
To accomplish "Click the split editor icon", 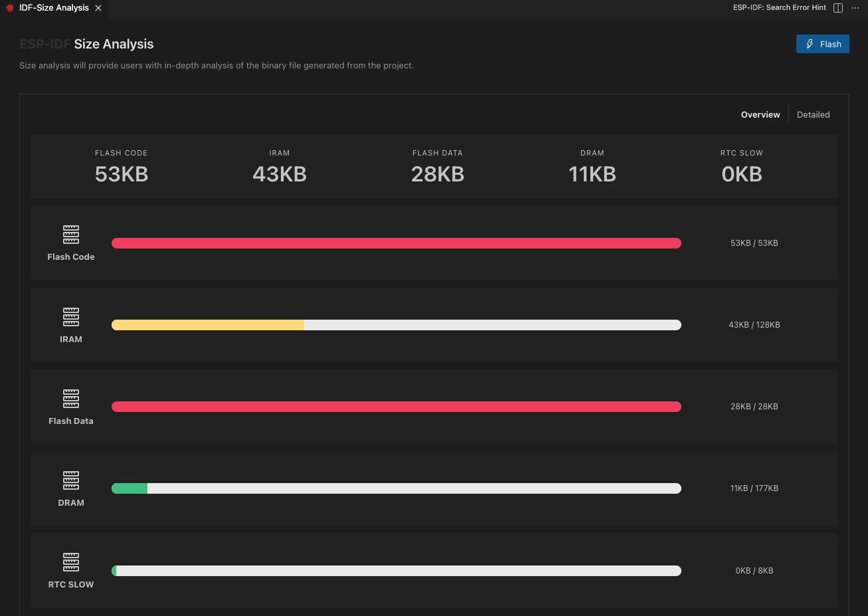I will click(x=838, y=8).
